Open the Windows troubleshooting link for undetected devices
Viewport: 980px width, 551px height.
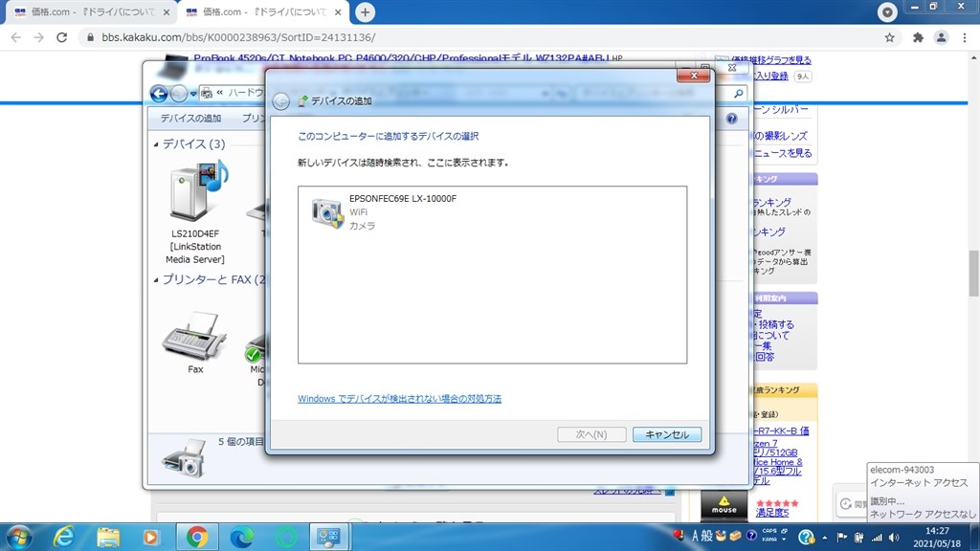399,399
